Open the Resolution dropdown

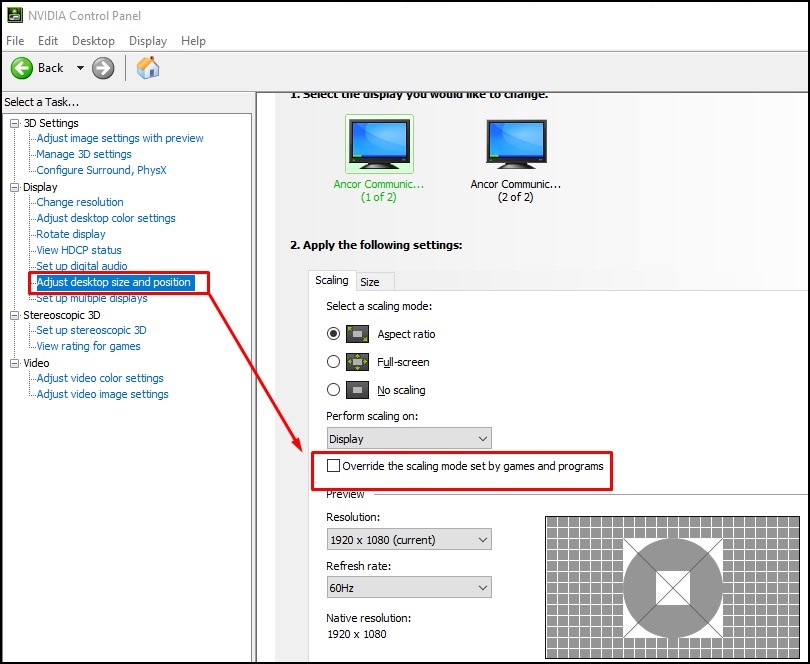[408, 538]
